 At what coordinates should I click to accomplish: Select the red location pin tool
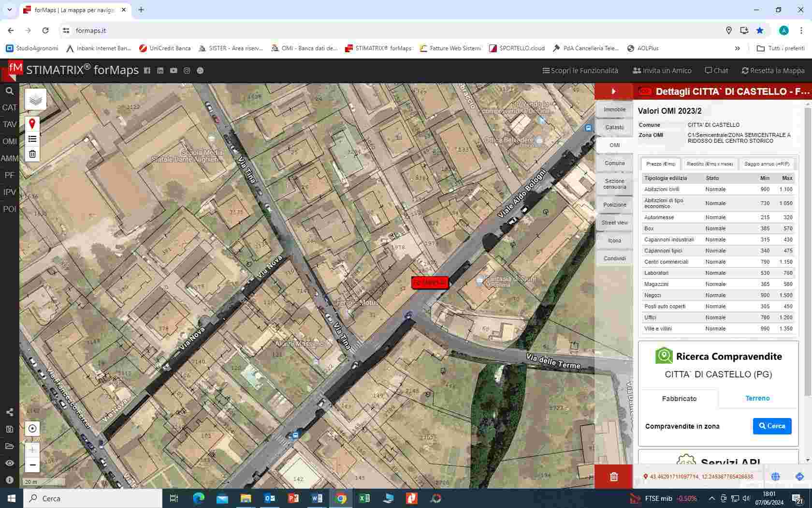pyautogui.click(x=32, y=124)
